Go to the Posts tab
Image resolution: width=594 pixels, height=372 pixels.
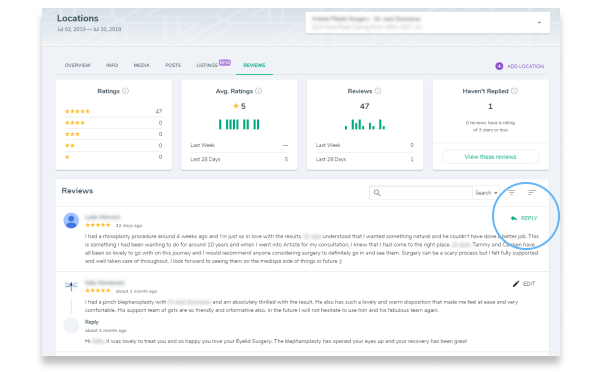point(173,65)
